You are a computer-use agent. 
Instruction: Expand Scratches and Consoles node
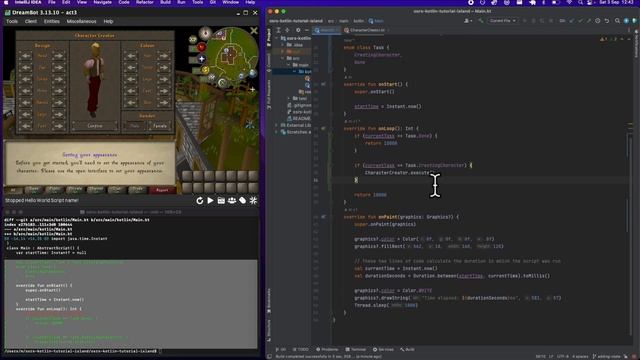click(277, 132)
